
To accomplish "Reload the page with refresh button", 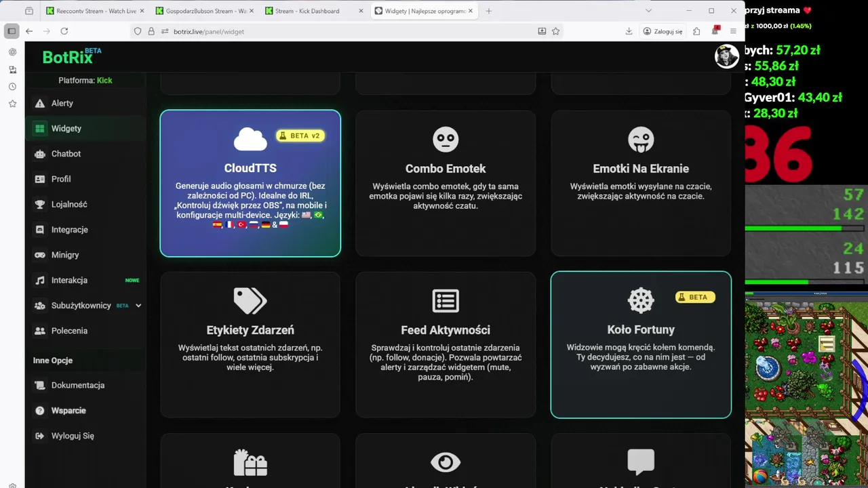I will [64, 31].
